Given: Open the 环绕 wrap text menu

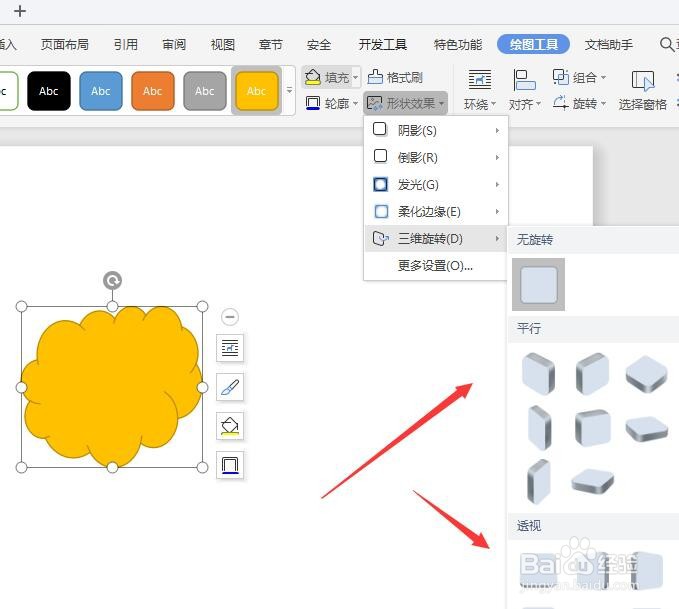Looking at the screenshot, I should (480, 90).
